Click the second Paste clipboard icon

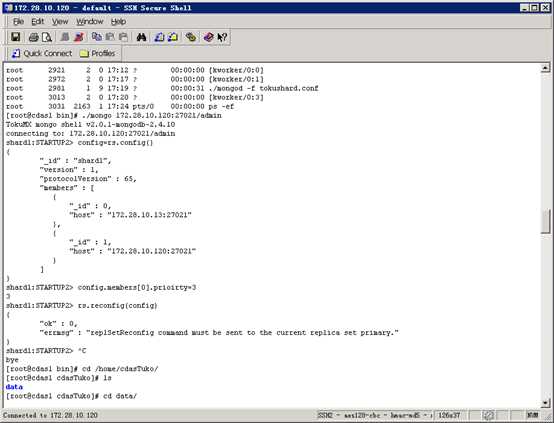pyautogui.click(x=123, y=37)
